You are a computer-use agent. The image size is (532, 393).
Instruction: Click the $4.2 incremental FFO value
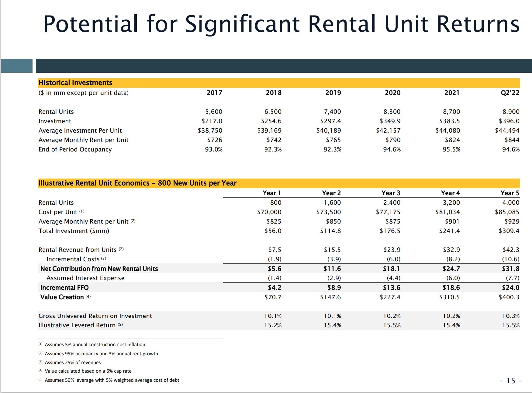click(x=275, y=287)
